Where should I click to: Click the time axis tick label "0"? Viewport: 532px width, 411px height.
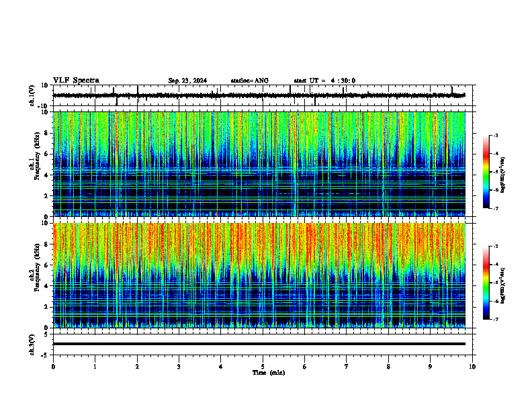click(53, 367)
